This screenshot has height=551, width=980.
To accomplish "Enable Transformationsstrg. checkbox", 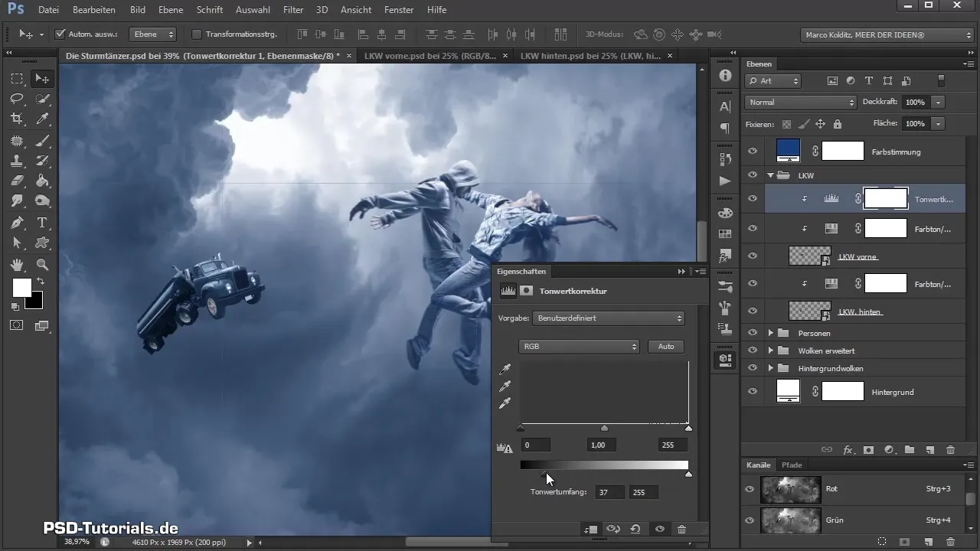I will click(x=196, y=34).
